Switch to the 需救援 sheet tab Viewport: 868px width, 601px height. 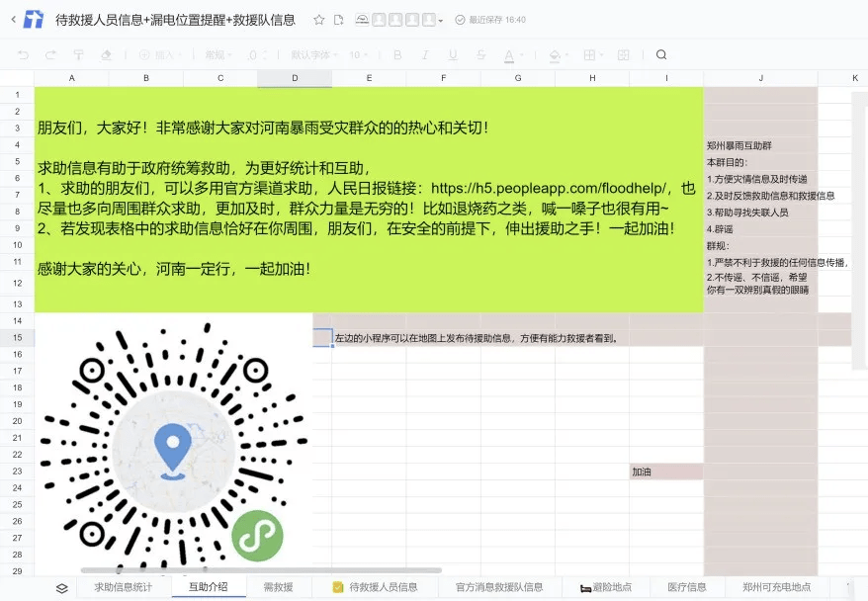(x=279, y=587)
